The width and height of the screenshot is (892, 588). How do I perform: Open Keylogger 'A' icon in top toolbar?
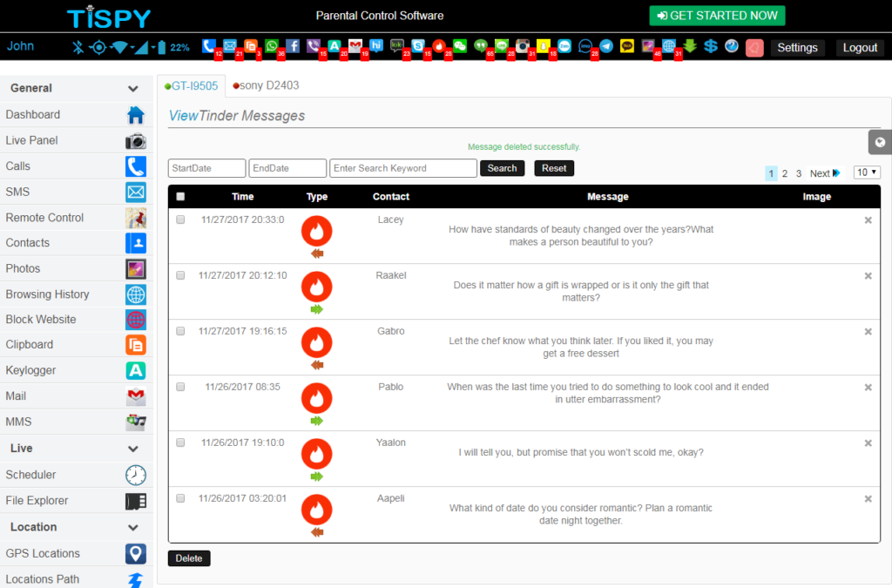tap(334, 46)
